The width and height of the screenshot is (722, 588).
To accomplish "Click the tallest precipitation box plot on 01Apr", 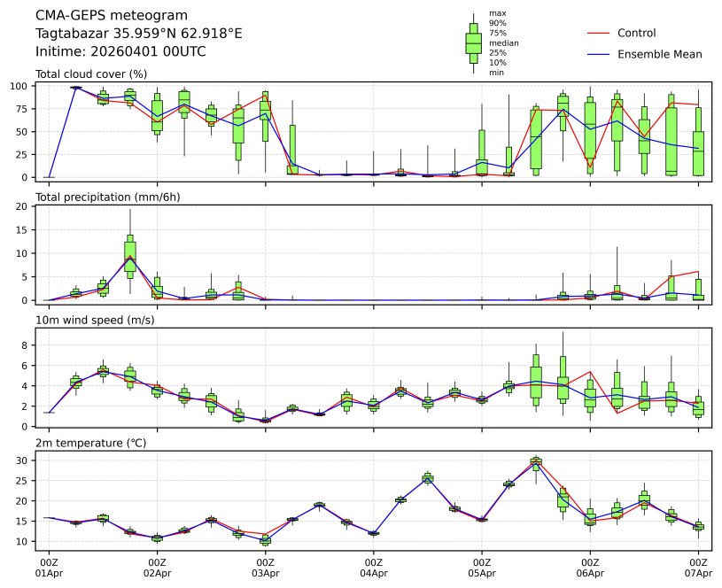I will pyautogui.click(x=130, y=253).
